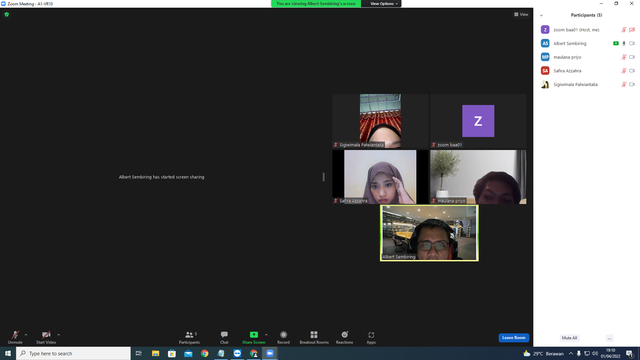640x360 pixels.
Task: Click the green encryption shield icon
Action: pyautogui.click(x=7, y=14)
